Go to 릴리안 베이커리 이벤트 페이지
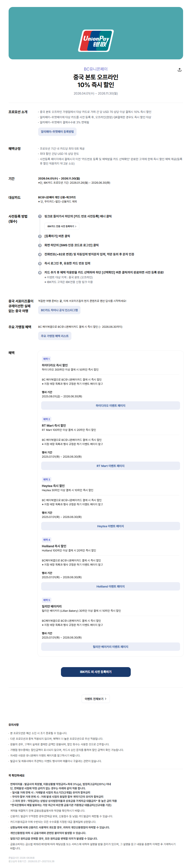Image resolution: width=191 pixels, height=868 pixels. [x=110, y=647]
